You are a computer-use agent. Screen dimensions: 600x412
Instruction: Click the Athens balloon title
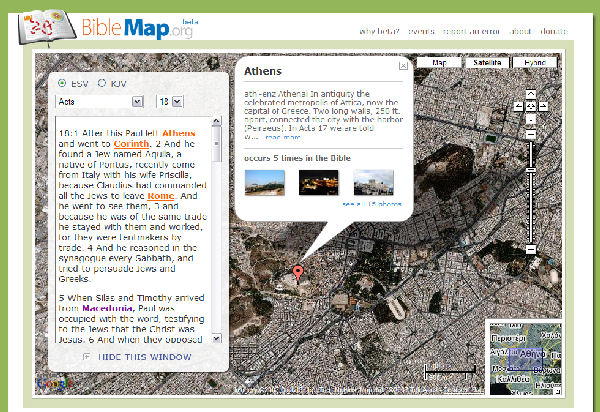tap(263, 71)
